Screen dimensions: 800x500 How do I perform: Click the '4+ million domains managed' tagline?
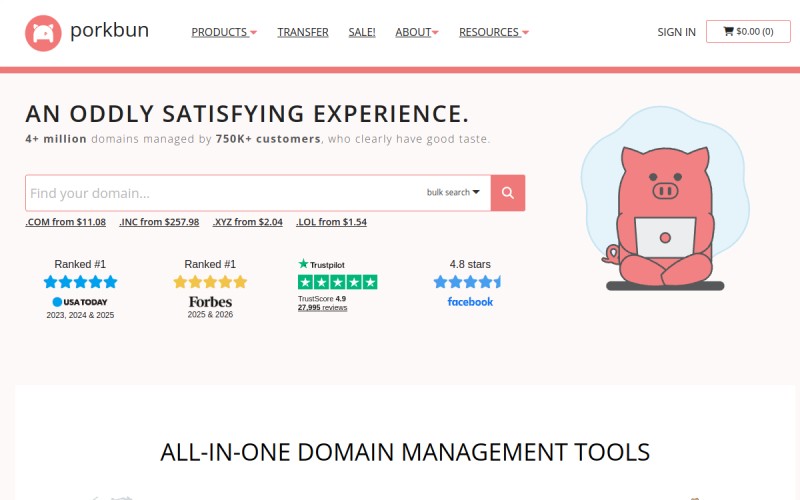(258, 139)
